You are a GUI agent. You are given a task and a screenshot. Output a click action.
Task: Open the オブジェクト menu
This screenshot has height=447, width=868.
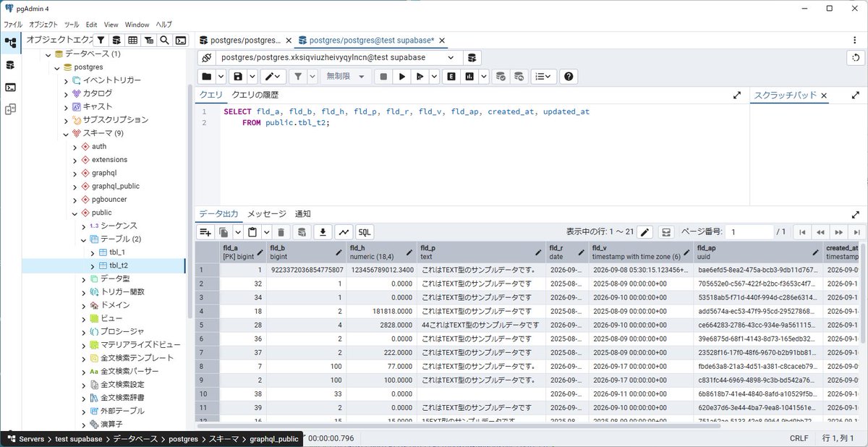pos(43,24)
